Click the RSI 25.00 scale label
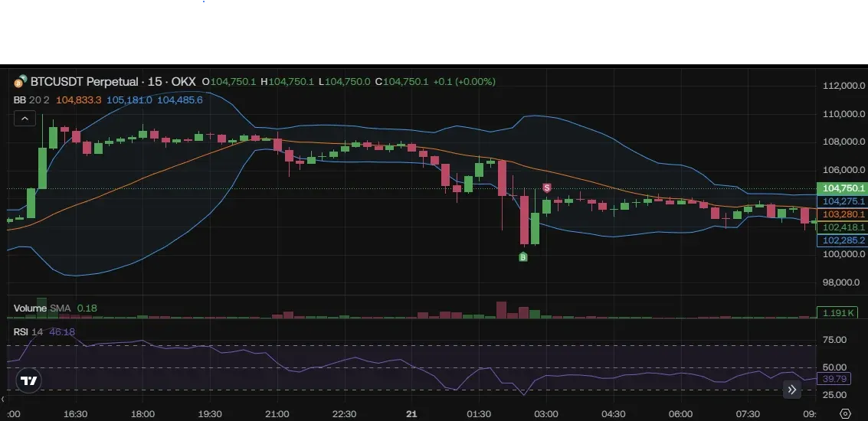Viewport: 868px width, 421px height. pyautogui.click(x=835, y=394)
